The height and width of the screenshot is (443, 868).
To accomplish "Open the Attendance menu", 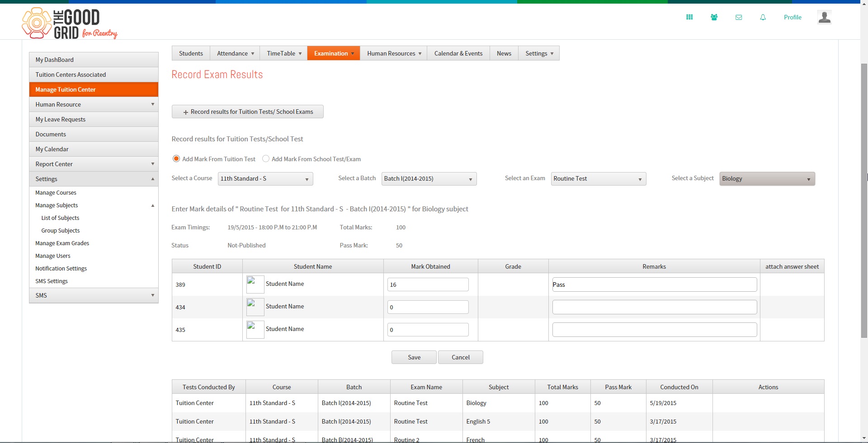I will [x=235, y=53].
